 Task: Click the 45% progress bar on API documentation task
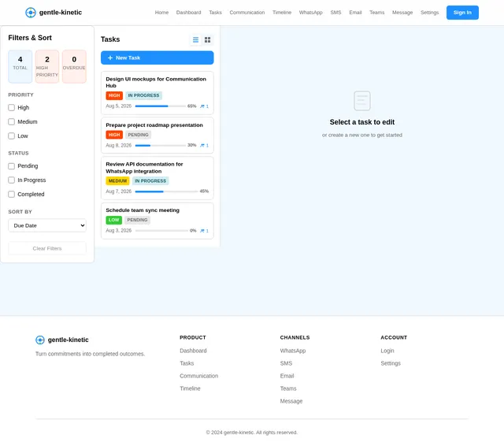tap(166, 191)
